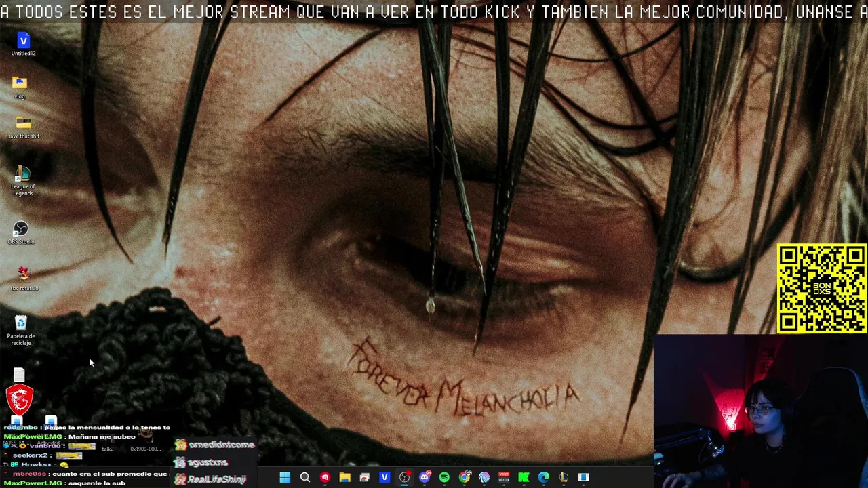Select the 'save that shit' desktop folder
Image resolution: width=868 pixels, height=488 pixels.
(23, 127)
